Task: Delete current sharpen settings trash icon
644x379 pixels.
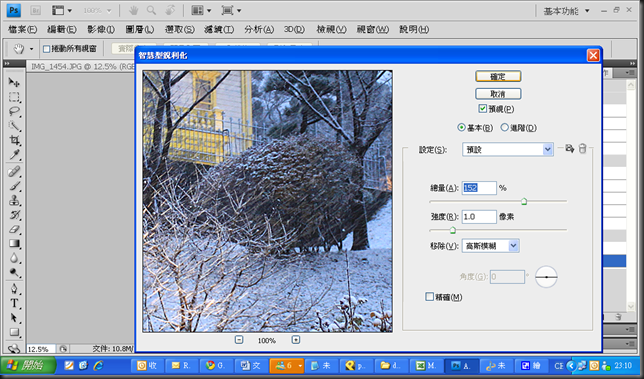Action: pyautogui.click(x=582, y=149)
